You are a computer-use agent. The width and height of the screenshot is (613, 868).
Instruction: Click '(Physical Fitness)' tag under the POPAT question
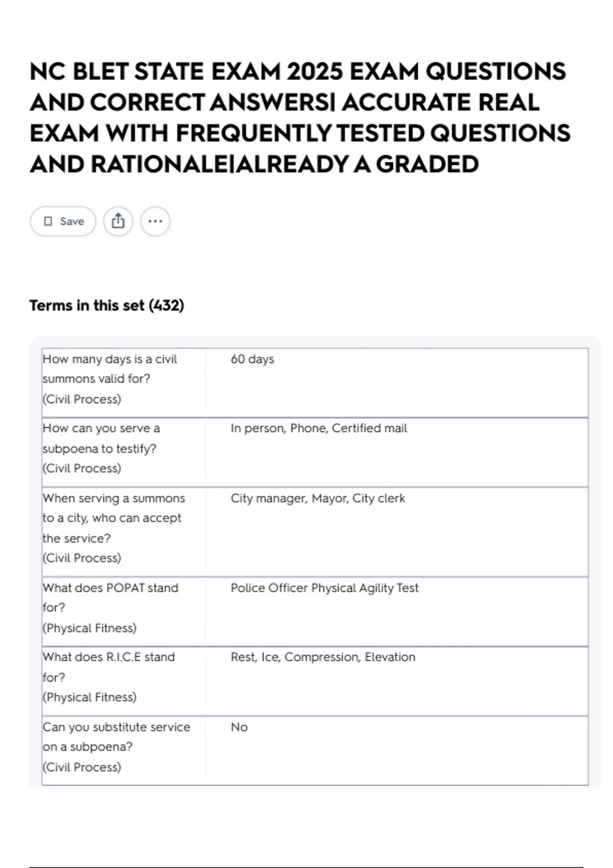click(x=90, y=628)
